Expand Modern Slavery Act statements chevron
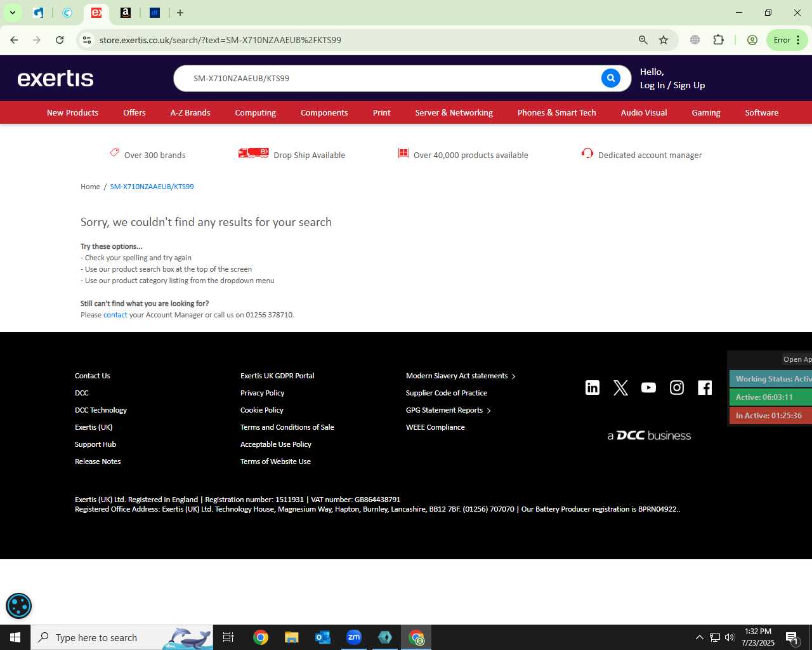 (513, 376)
